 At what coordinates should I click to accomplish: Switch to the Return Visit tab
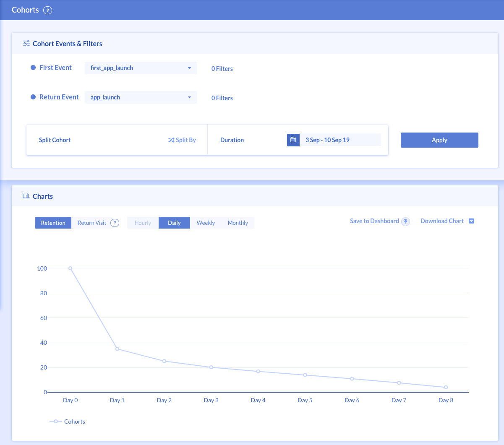coord(92,223)
